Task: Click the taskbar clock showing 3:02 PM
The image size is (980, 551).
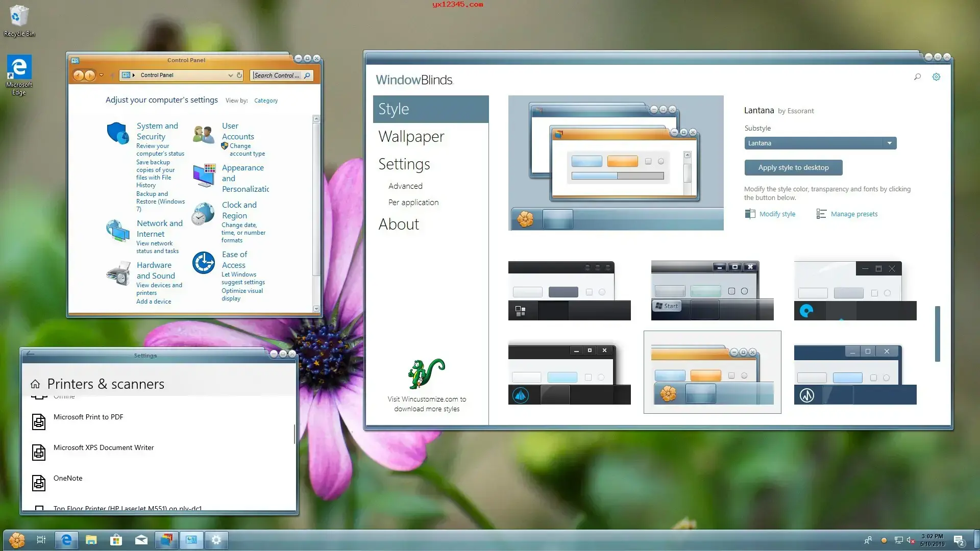Action: pyautogui.click(x=932, y=540)
